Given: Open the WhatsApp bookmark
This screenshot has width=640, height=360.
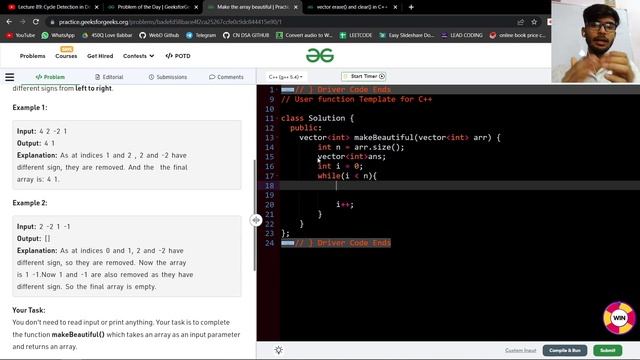Looking at the screenshot, I should pyautogui.click(x=58, y=36).
